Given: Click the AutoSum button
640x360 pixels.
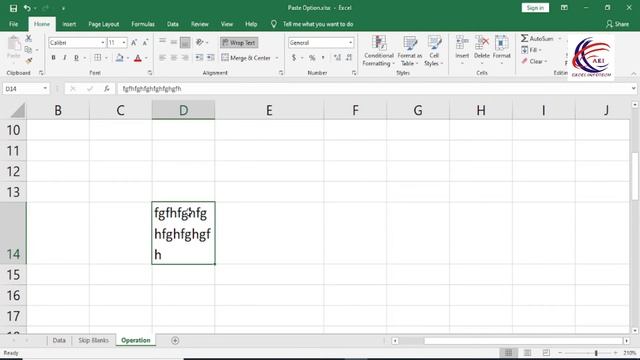Looking at the screenshot, I should coord(537,39).
